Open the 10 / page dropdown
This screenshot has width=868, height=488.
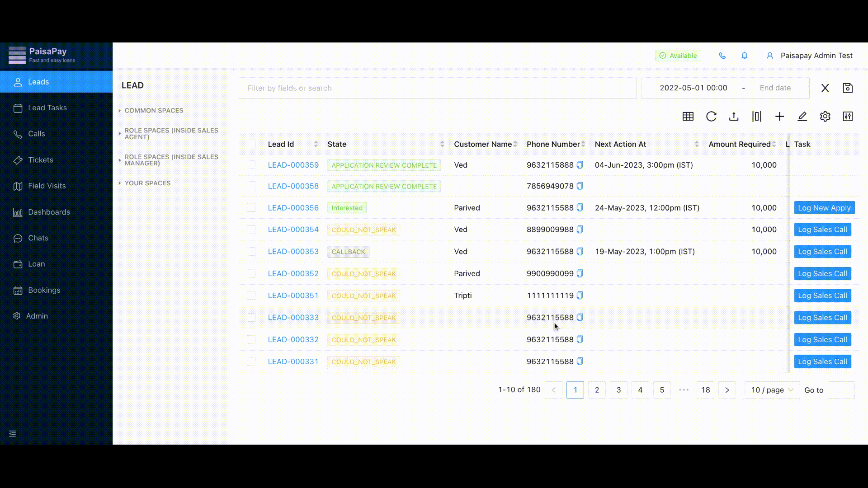(x=772, y=390)
